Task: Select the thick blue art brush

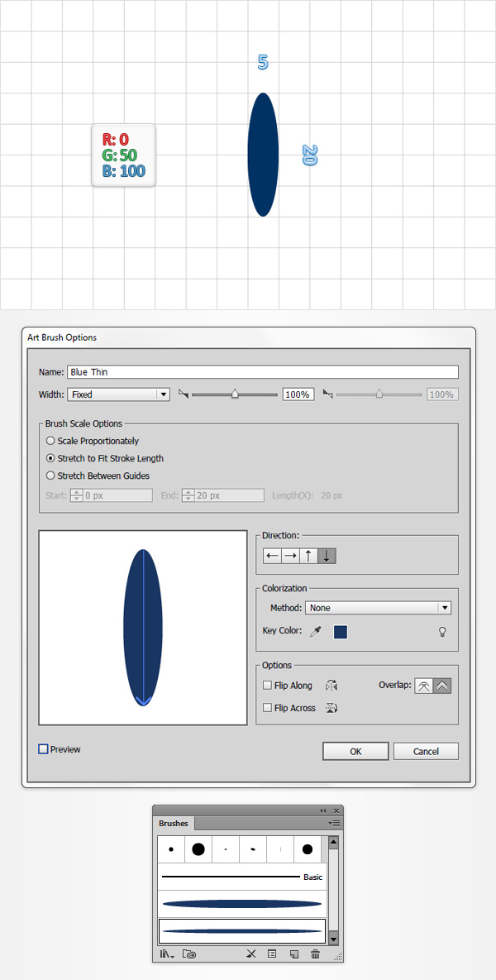Action: coord(241,904)
